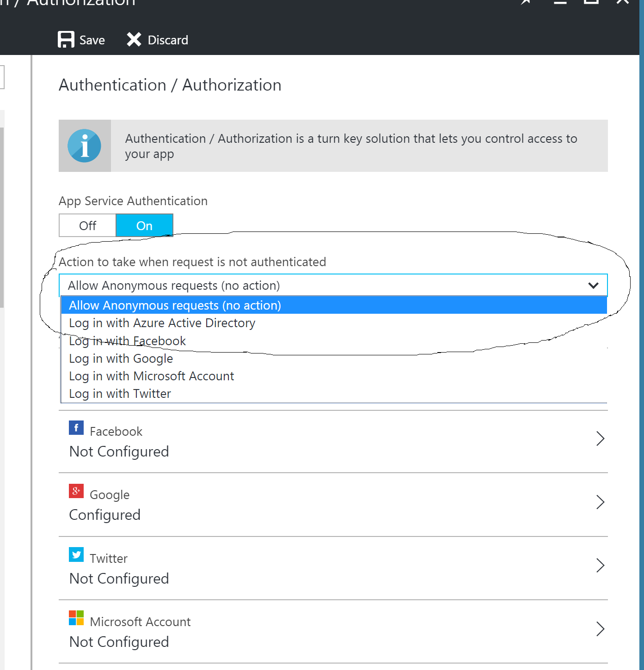Image resolution: width=644 pixels, height=670 pixels.
Task: Click the Discard X icon
Action: tap(134, 40)
